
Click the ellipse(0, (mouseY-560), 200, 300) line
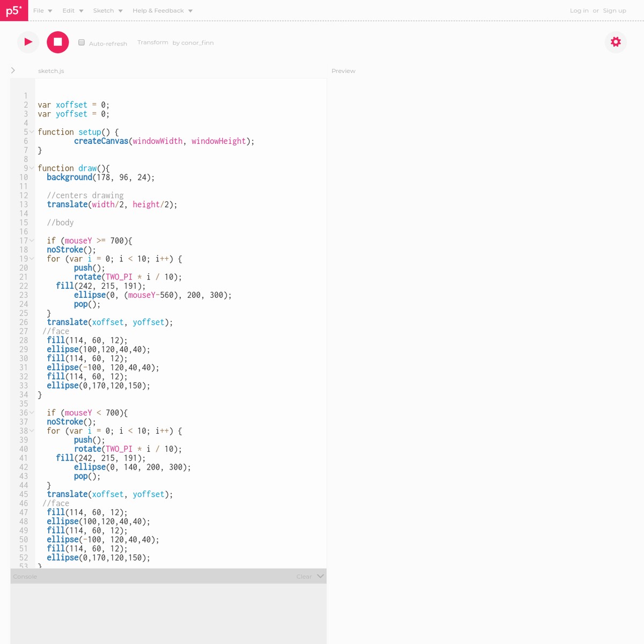(153, 295)
